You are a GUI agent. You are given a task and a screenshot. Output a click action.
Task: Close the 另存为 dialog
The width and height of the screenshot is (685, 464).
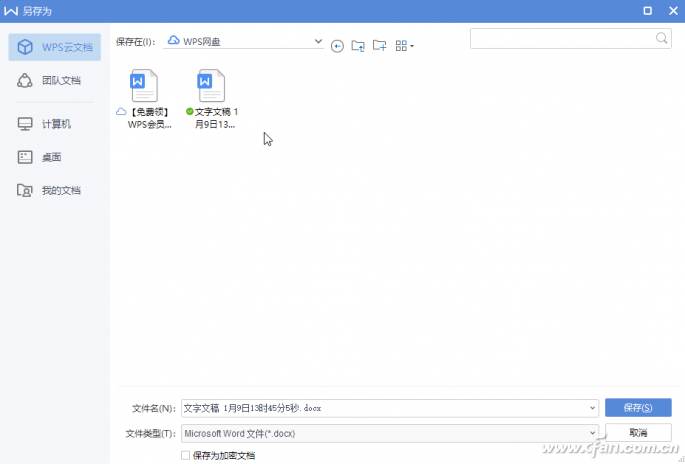pos(673,11)
